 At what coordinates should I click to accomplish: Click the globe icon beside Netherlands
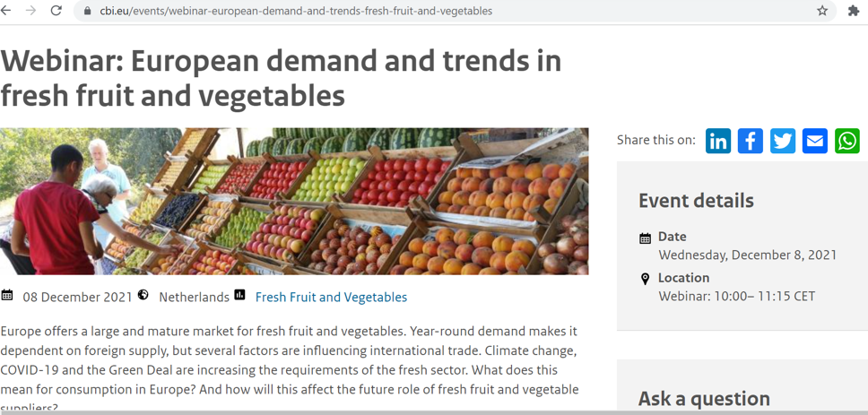143,296
